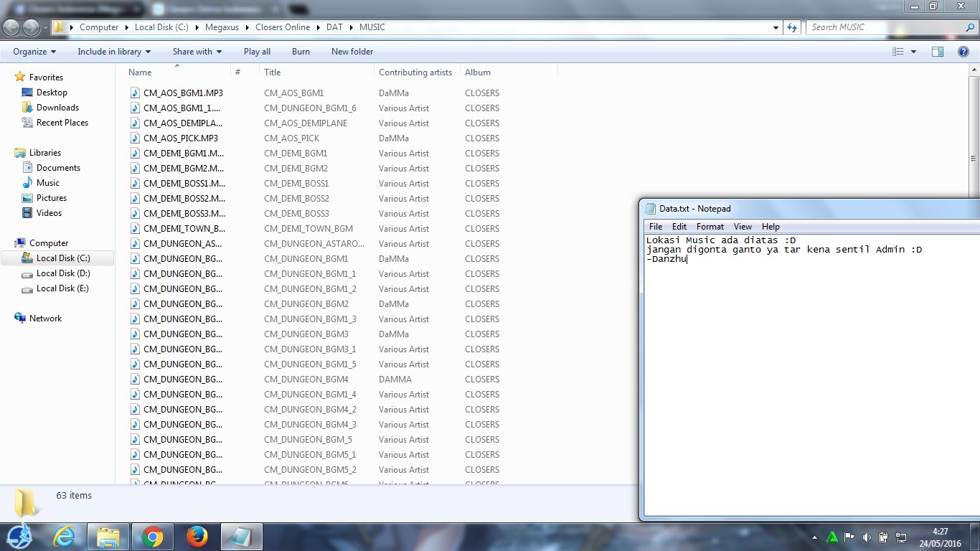
Task: Open the Videos library
Action: pos(50,213)
